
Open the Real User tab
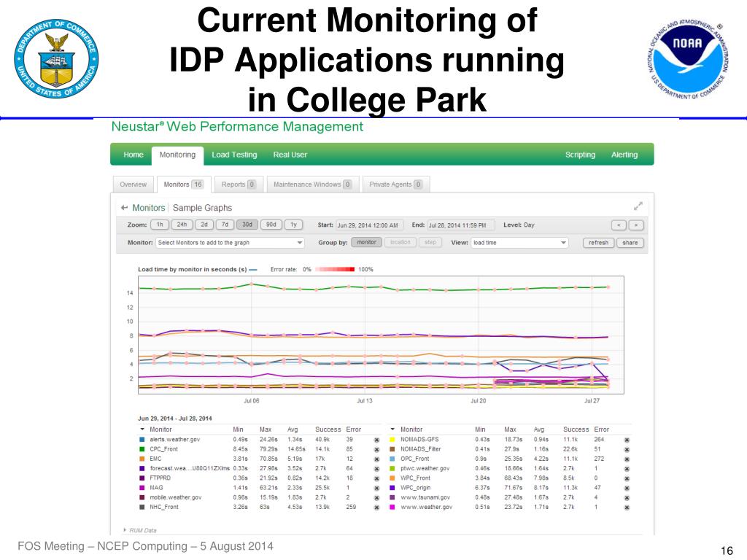(290, 155)
